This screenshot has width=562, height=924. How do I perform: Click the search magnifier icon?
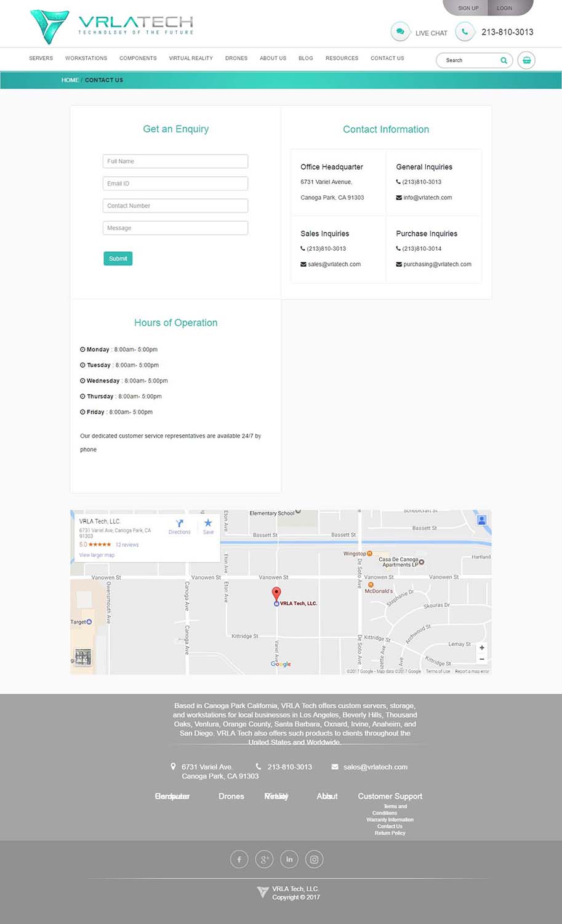coord(503,60)
